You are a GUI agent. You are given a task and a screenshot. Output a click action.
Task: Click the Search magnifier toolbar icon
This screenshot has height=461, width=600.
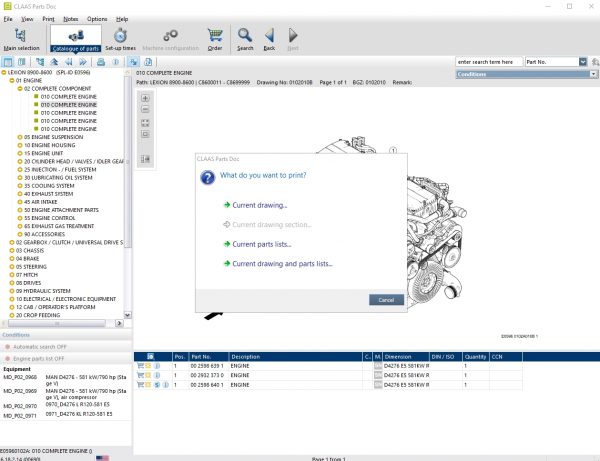(245, 36)
